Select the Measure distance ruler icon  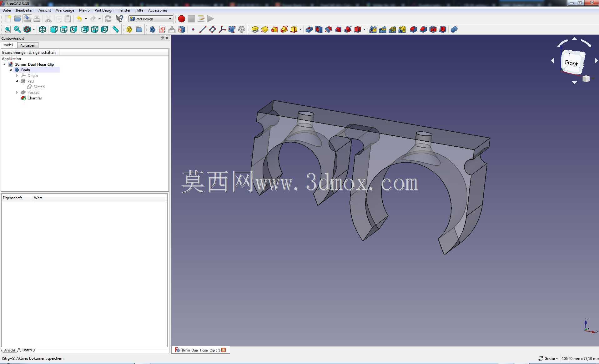point(116,29)
